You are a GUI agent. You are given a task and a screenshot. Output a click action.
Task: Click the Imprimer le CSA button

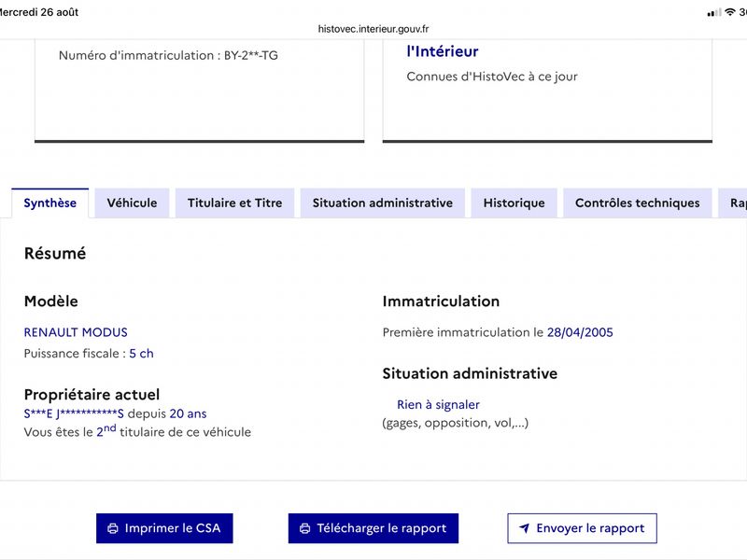click(164, 528)
